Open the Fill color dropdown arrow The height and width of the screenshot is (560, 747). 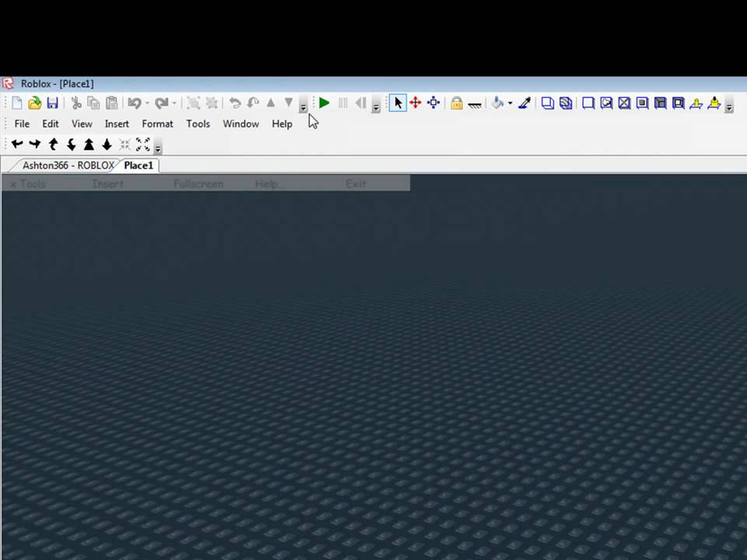click(x=510, y=103)
